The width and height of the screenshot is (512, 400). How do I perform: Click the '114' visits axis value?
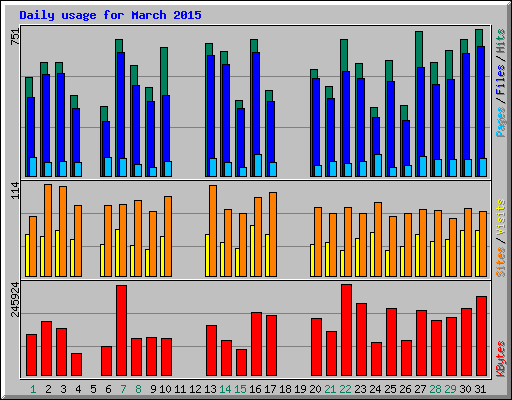(x=15, y=190)
